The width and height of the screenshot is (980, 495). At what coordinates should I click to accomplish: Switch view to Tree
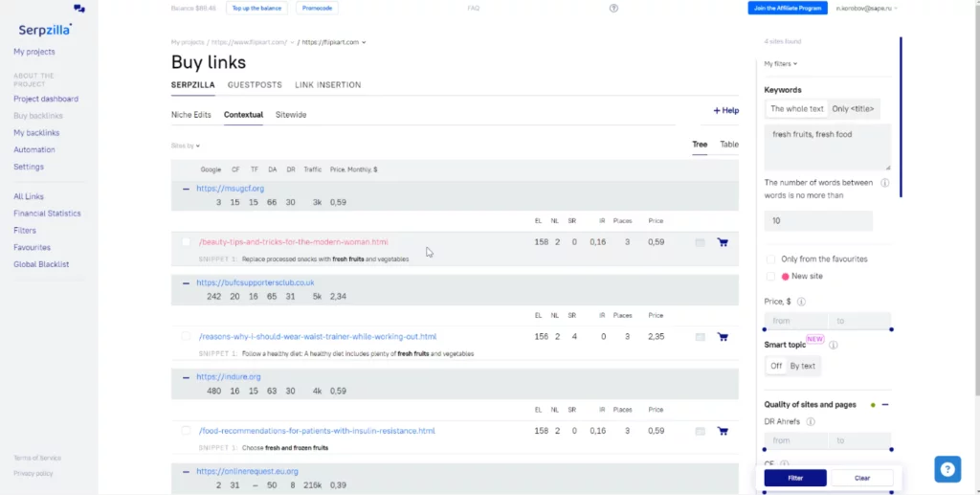click(x=700, y=145)
